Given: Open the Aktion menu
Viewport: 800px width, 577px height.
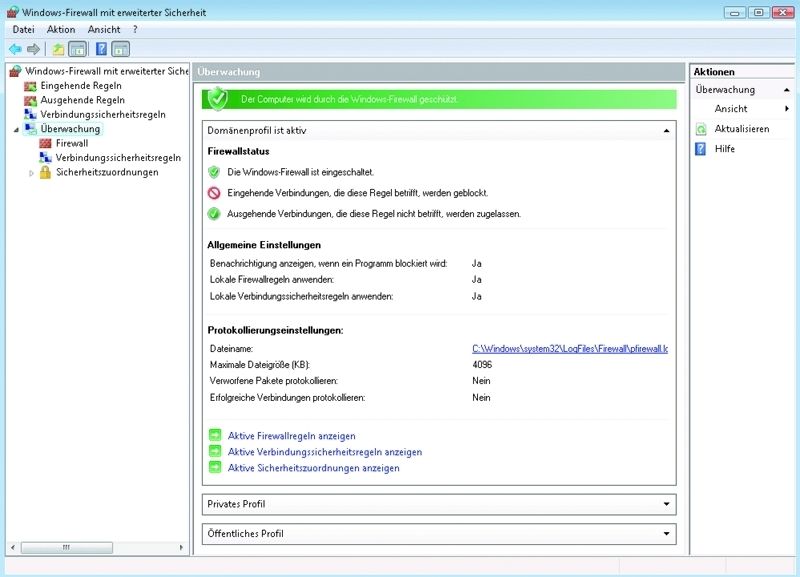Looking at the screenshot, I should tap(61, 30).
